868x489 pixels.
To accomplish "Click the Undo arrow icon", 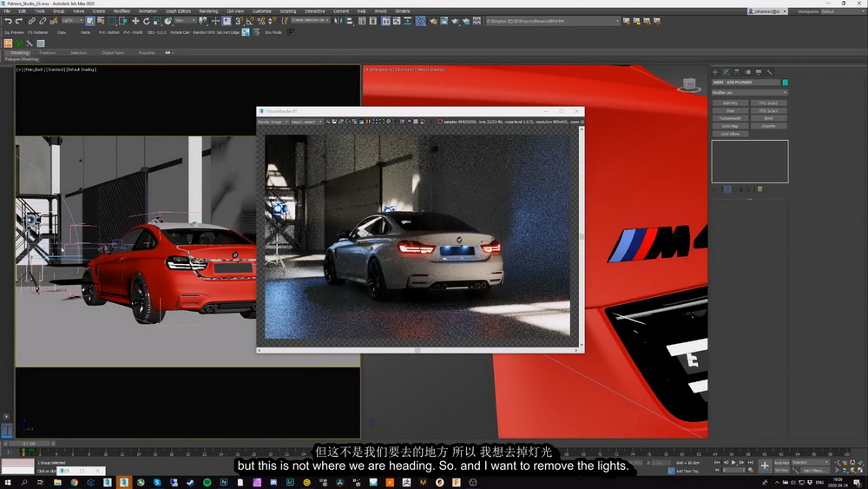I will (x=9, y=21).
